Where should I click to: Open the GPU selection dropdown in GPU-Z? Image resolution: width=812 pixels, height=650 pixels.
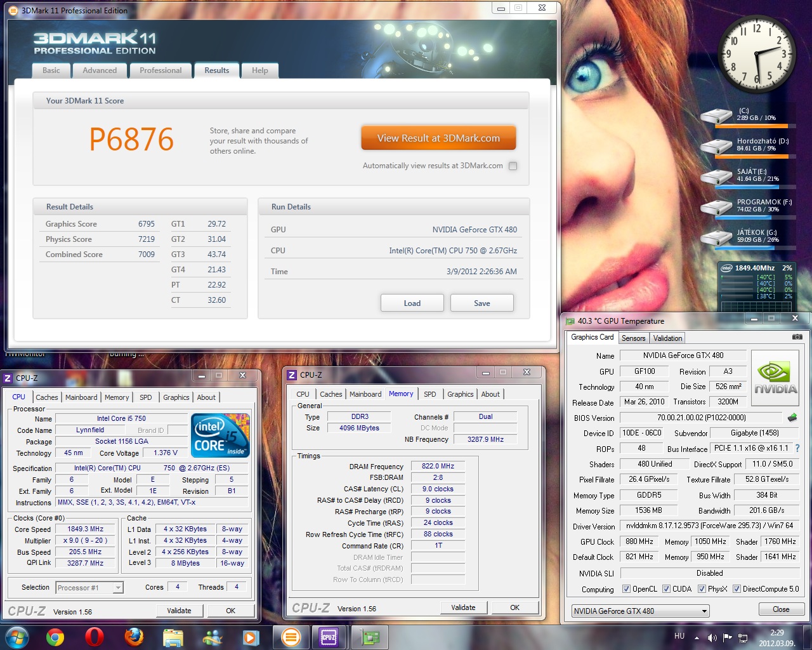coord(640,611)
